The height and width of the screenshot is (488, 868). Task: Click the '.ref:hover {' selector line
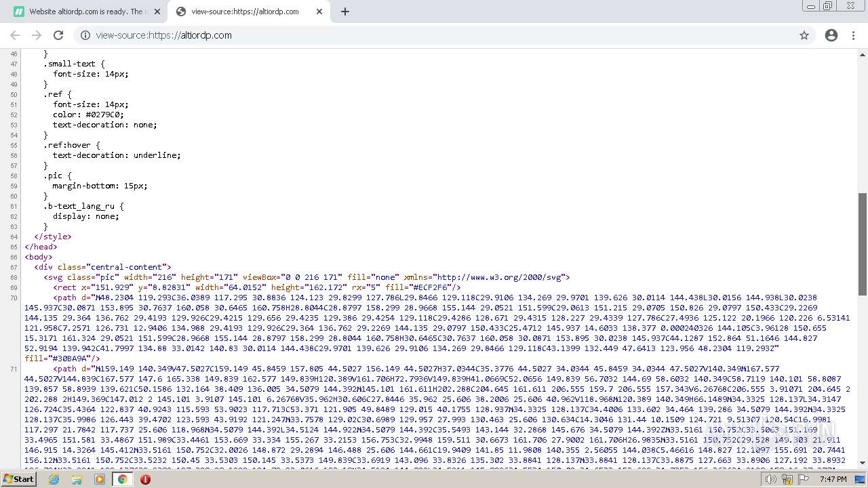72,145
